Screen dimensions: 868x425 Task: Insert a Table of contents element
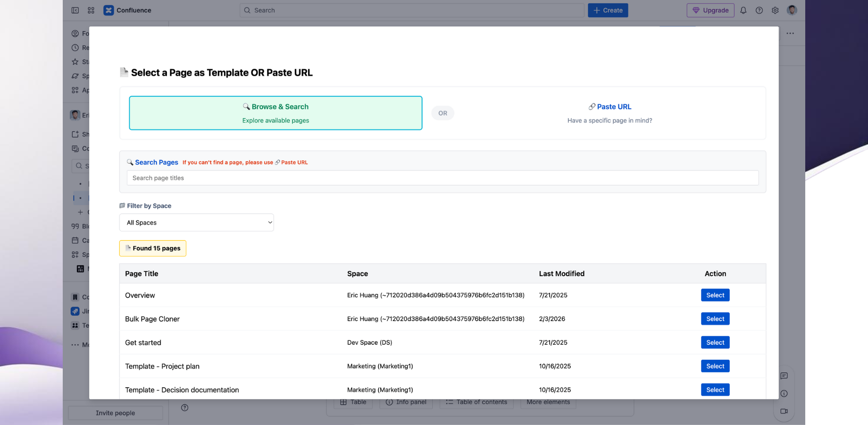click(476, 402)
